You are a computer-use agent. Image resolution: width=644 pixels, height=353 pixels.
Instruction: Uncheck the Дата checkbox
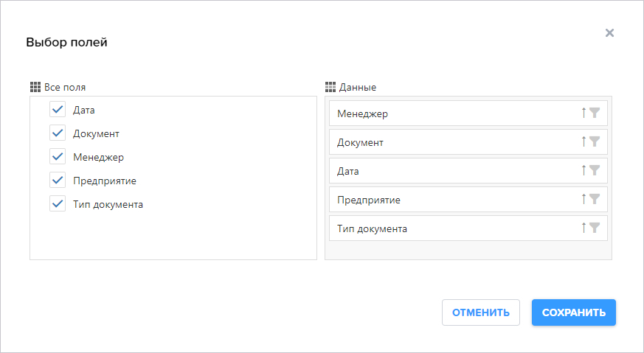tap(58, 110)
